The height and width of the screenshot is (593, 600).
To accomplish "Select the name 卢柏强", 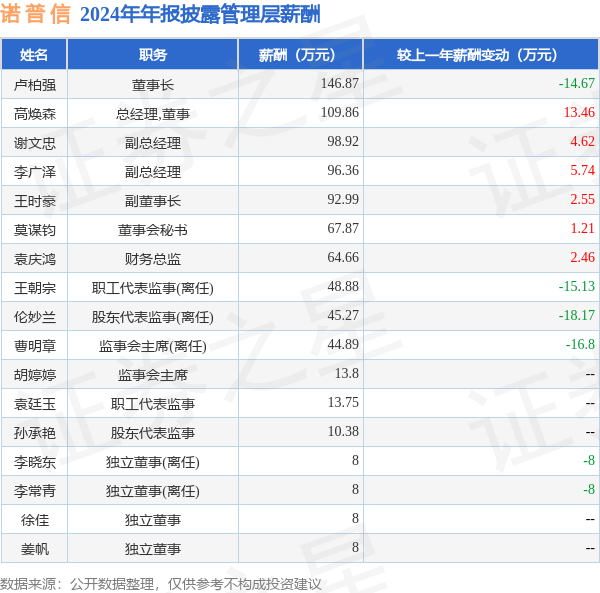I will pos(35,85).
